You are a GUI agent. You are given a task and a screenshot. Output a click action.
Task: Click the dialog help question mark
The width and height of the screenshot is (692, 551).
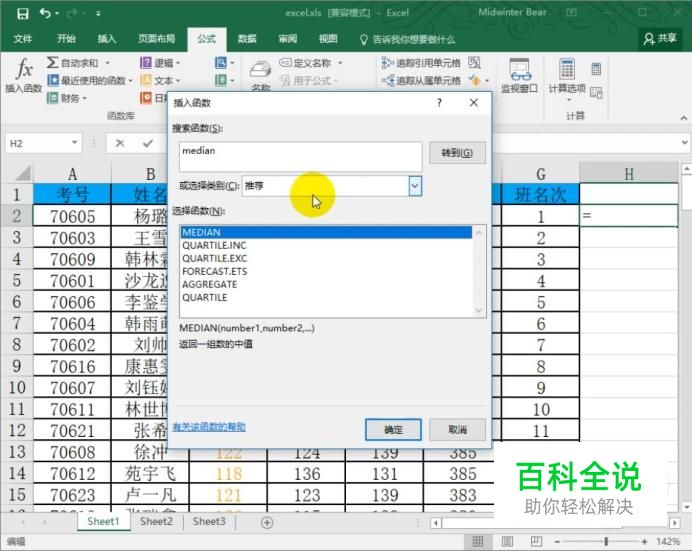pos(439,103)
